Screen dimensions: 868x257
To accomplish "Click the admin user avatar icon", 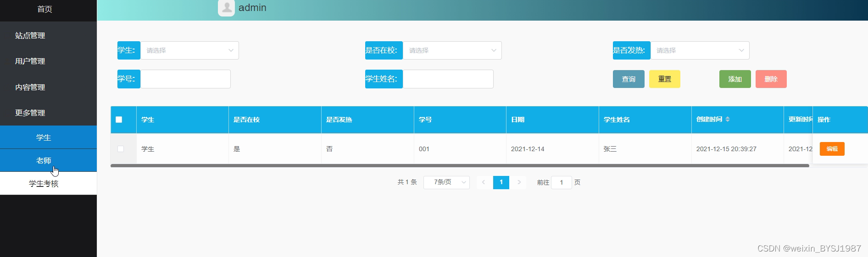I will click(x=226, y=8).
